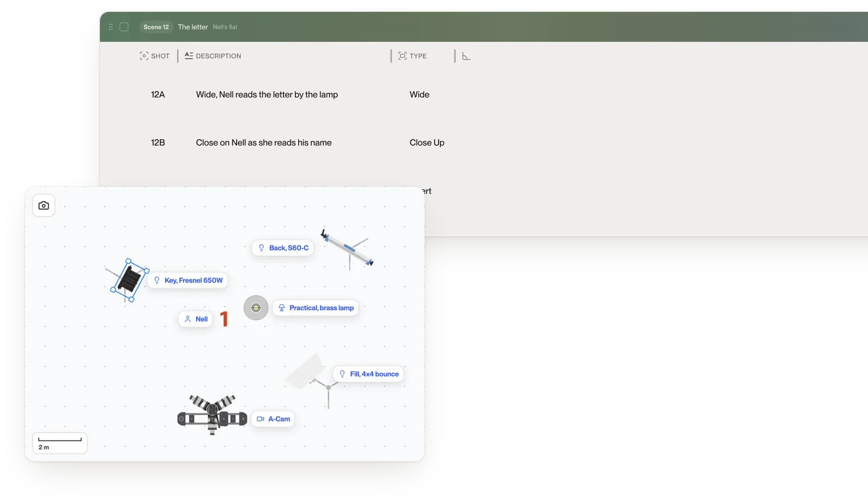Select the Key, Fresnel 650W label

coord(187,280)
